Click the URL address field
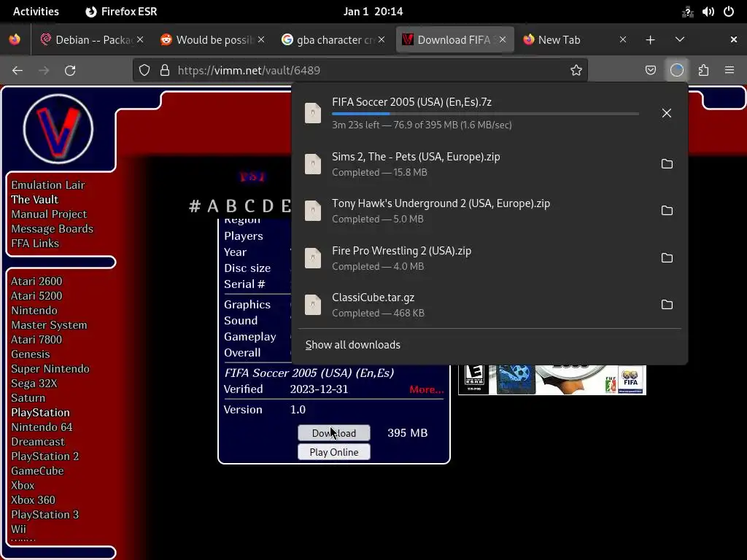The image size is (747, 560). (x=360, y=71)
